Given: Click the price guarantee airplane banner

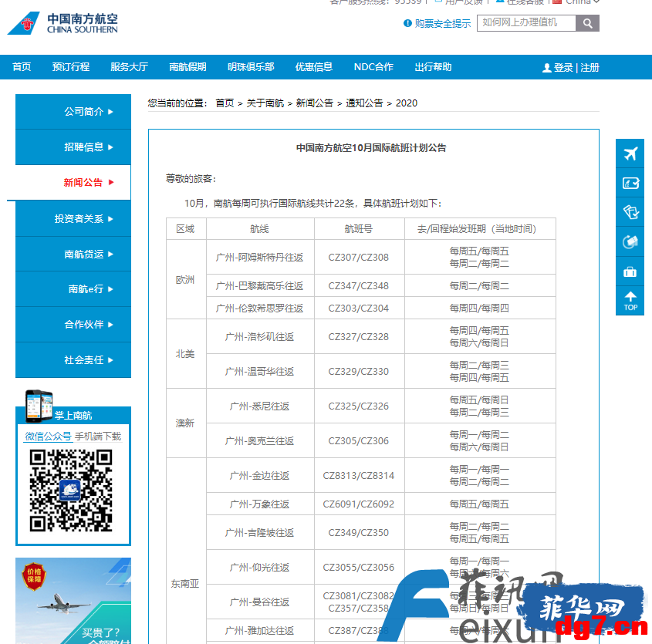Looking at the screenshot, I should 73,601.
